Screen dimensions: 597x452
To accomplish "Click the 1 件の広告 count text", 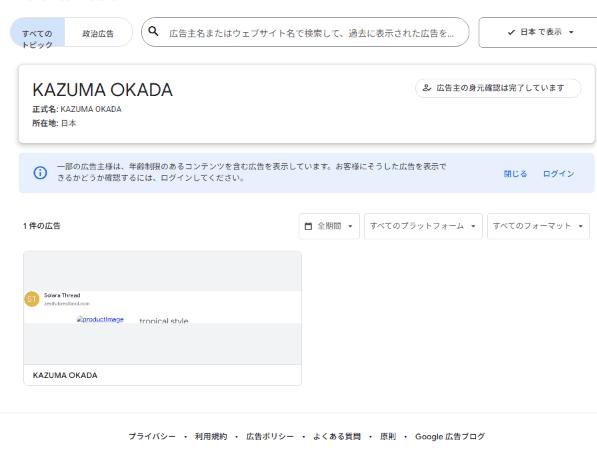I will click(42, 226).
